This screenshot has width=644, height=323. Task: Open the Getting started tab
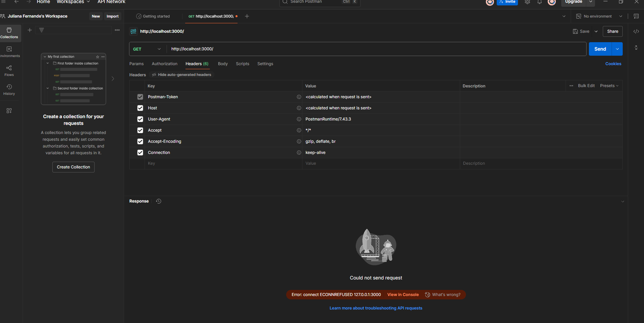tap(153, 16)
